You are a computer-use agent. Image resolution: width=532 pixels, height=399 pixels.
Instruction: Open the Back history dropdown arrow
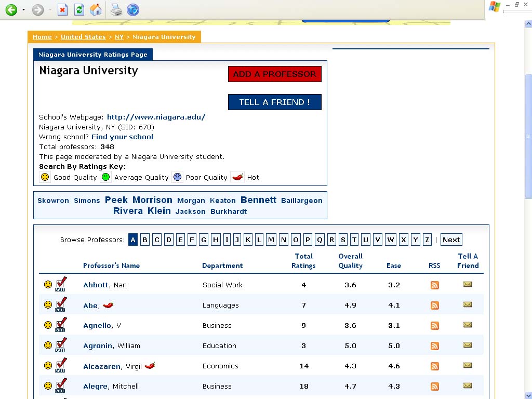pos(23,10)
